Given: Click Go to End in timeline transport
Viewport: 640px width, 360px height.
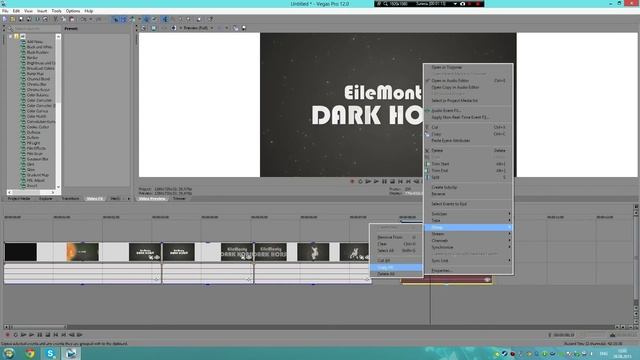Looking at the screenshot, I should point(64,335).
